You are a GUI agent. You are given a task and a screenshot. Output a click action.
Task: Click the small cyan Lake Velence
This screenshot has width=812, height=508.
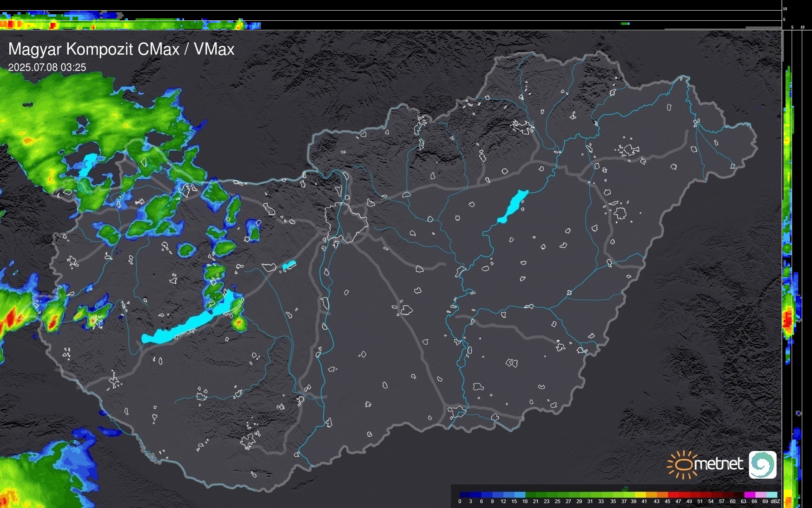click(289, 265)
